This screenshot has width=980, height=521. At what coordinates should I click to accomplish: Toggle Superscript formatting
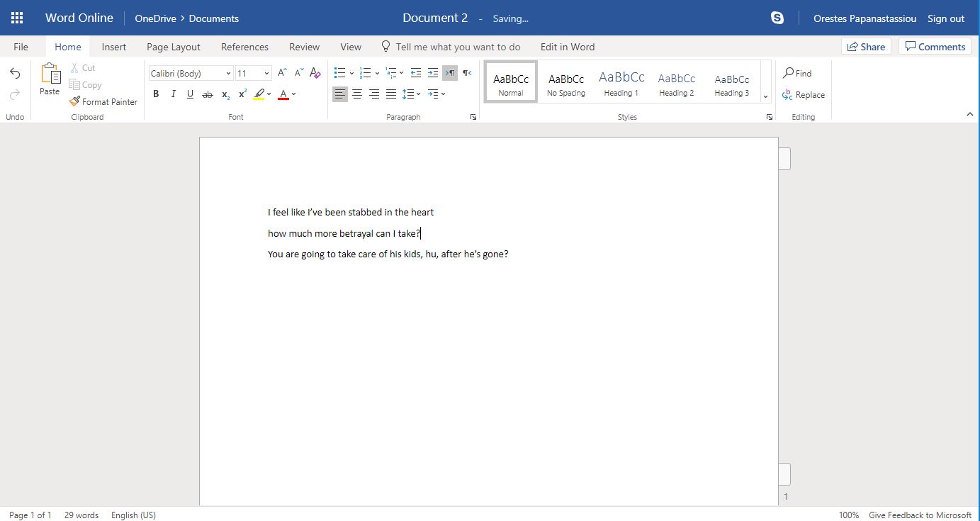(242, 94)
